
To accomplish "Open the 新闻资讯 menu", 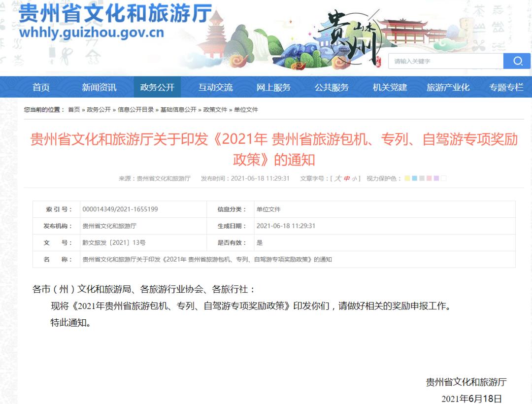I will [x=99, y=87].
